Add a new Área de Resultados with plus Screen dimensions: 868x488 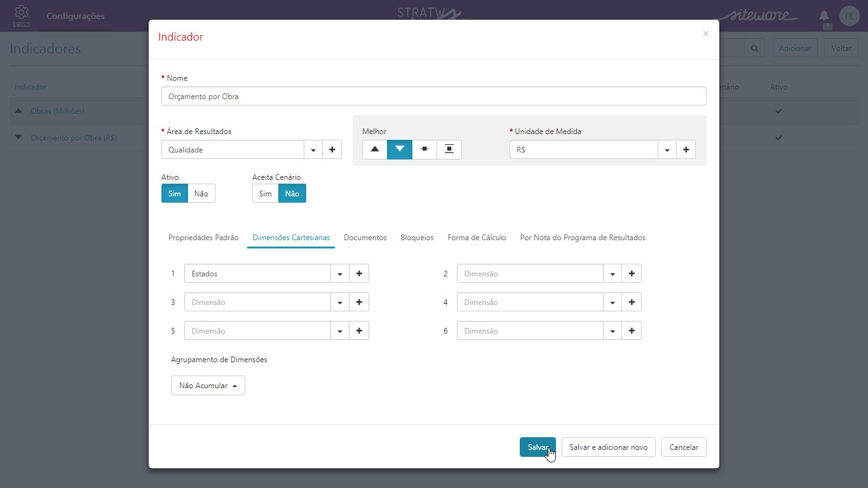(x=332, y=150)
